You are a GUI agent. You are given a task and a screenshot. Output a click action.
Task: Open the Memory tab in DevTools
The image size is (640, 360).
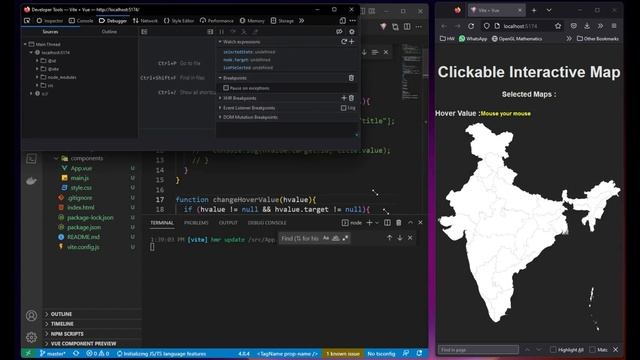[x=252, y=20]
